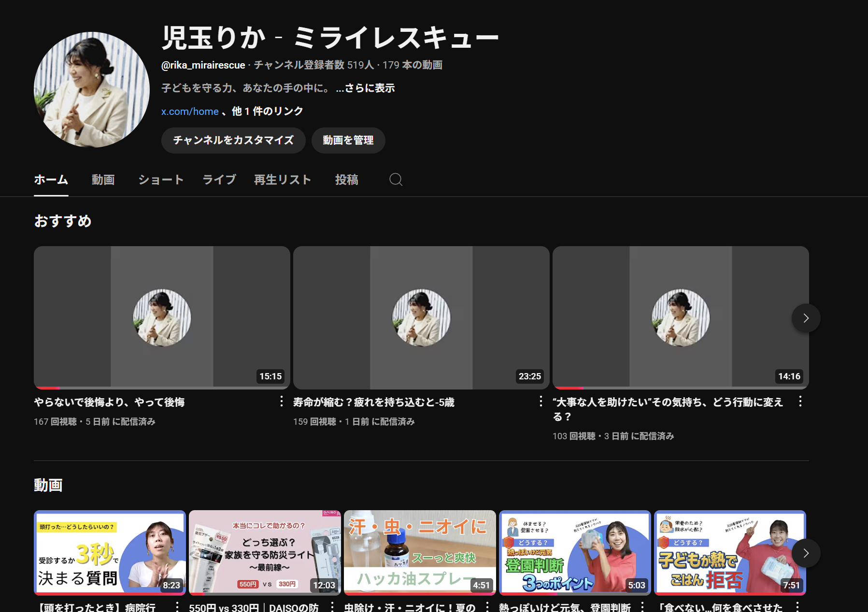Open options menu for 寿命が縮む video
The image size is (868, 612).
point(541,402)
